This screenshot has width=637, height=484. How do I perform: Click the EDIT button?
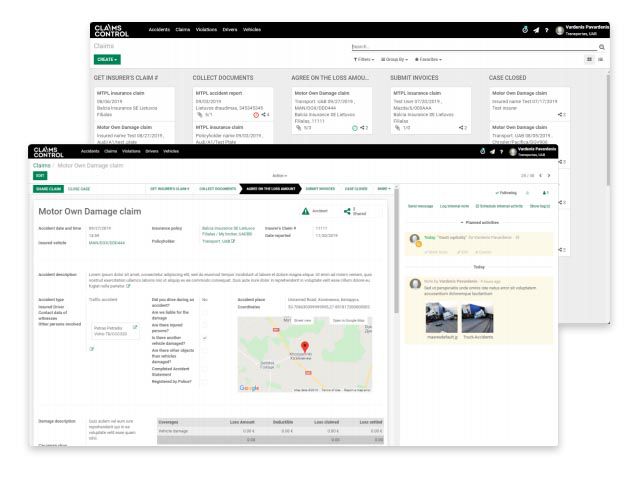40,174
